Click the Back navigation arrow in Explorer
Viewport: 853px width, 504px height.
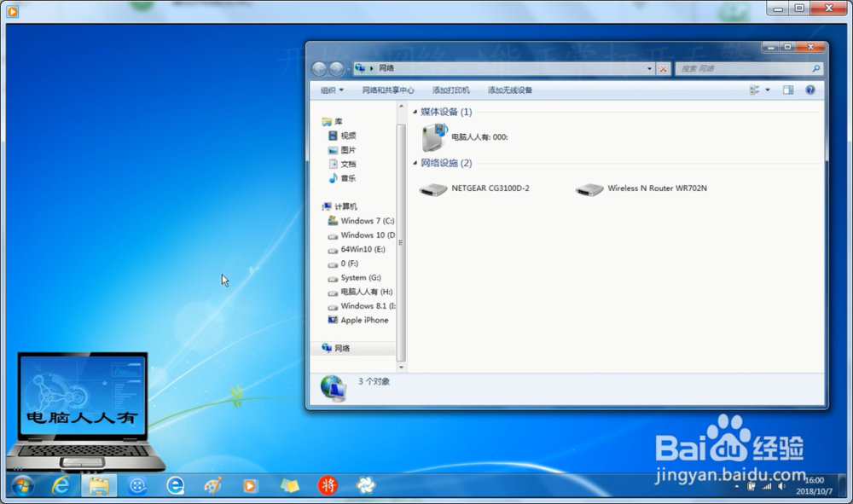click(x=319, y=68)
